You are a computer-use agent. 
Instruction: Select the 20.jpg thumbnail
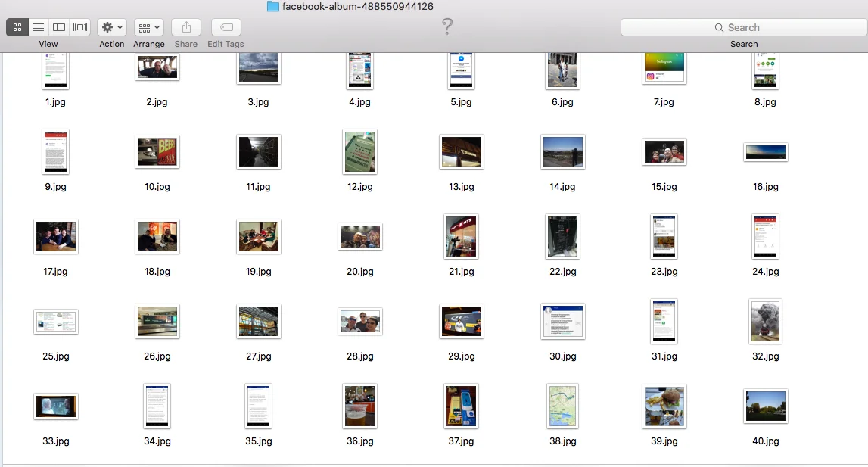coord(360,237)
